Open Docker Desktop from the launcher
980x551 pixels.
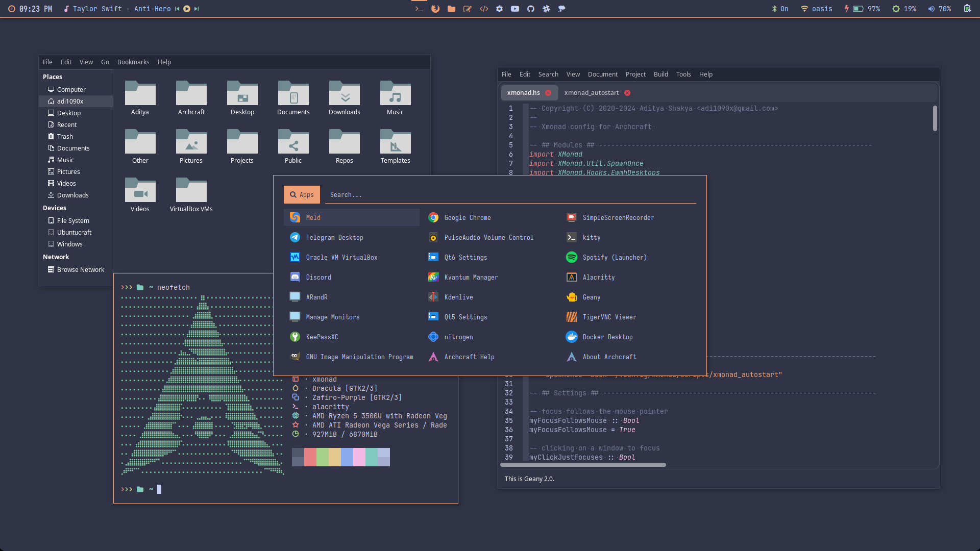point(607,337)
